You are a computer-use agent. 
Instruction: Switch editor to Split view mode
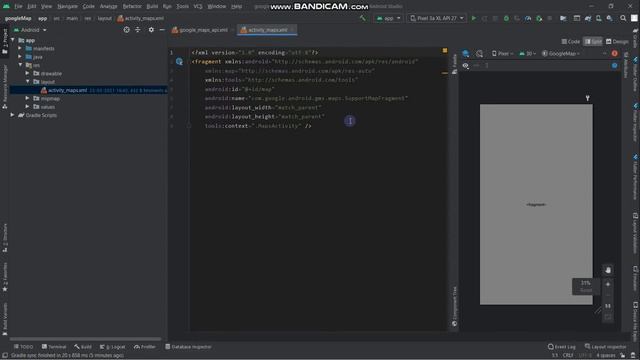593,42
